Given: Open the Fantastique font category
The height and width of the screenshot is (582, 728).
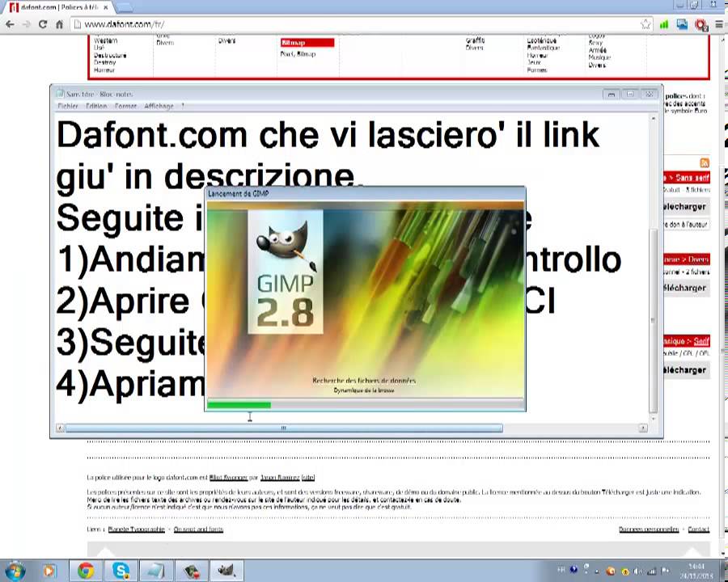Looking at the screenshot, I should (x=544, y=48).
